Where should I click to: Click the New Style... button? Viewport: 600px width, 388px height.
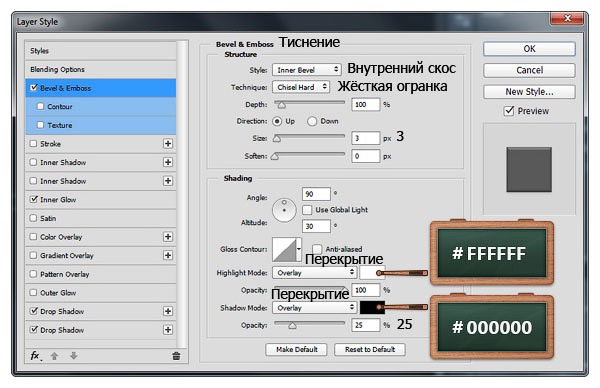(529, 92)
